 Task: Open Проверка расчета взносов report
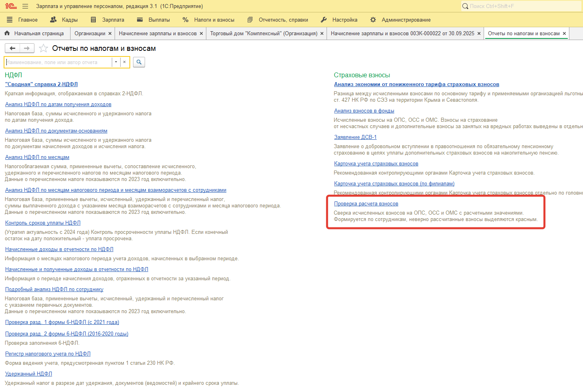click(x=366, y=204)
